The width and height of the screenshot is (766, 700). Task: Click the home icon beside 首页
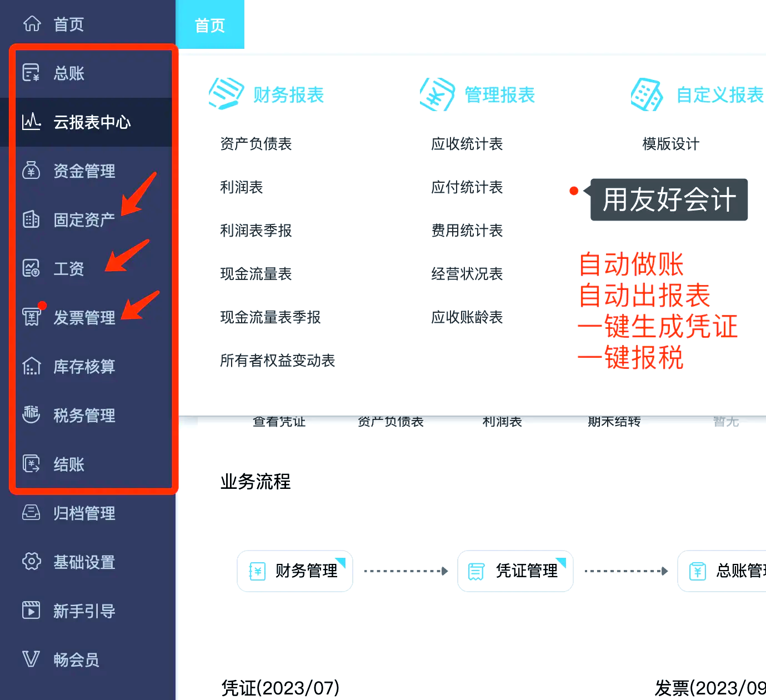32,23
